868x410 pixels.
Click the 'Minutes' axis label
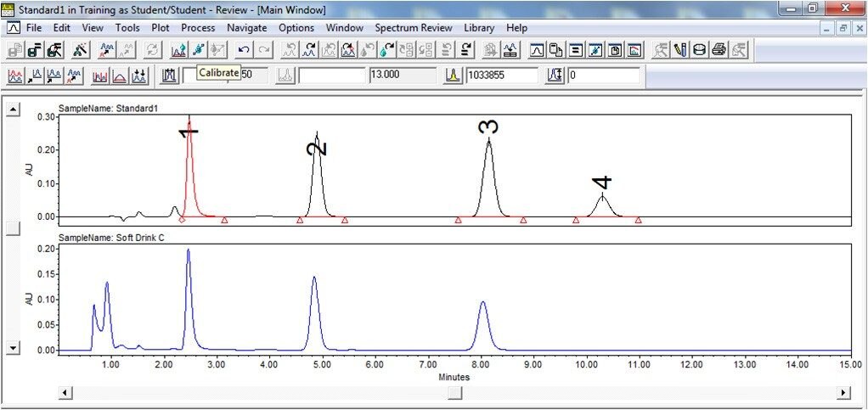454,378
